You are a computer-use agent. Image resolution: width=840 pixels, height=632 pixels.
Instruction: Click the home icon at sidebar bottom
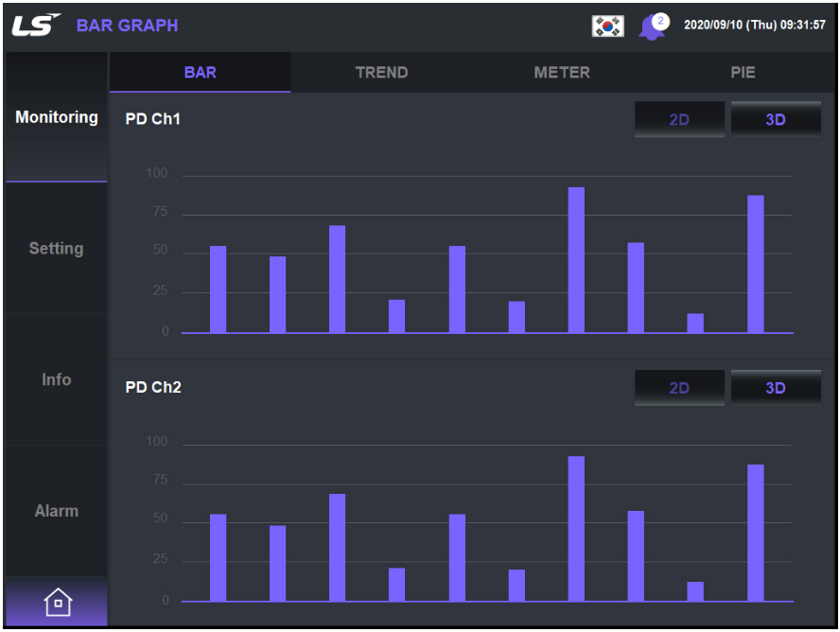click(x=56, y=601)
